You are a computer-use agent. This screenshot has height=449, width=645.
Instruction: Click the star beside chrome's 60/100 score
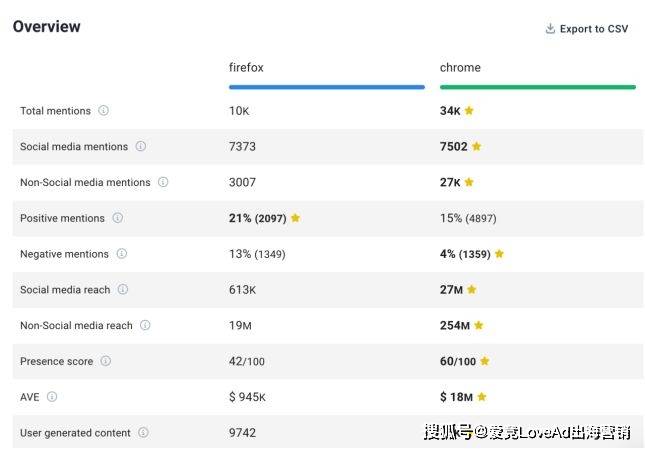click(x=485, y=361)
